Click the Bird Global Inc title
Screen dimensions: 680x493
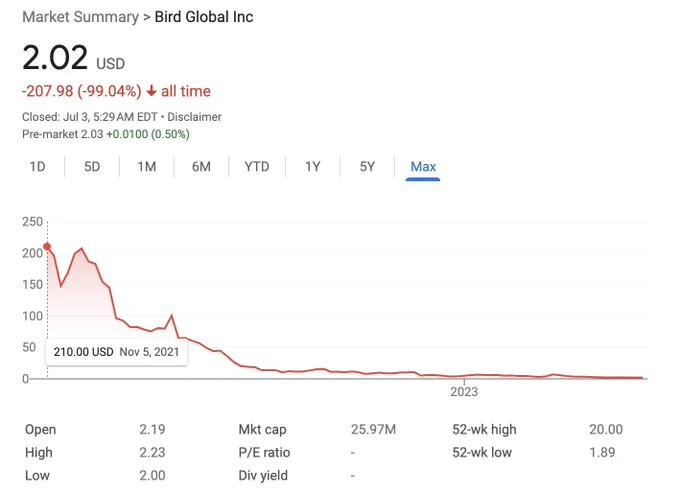204,17
